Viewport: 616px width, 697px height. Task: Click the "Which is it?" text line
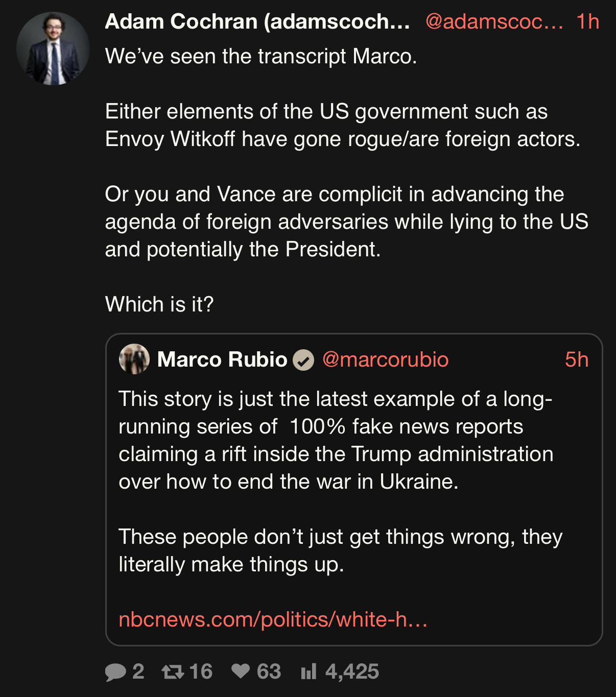159,304
